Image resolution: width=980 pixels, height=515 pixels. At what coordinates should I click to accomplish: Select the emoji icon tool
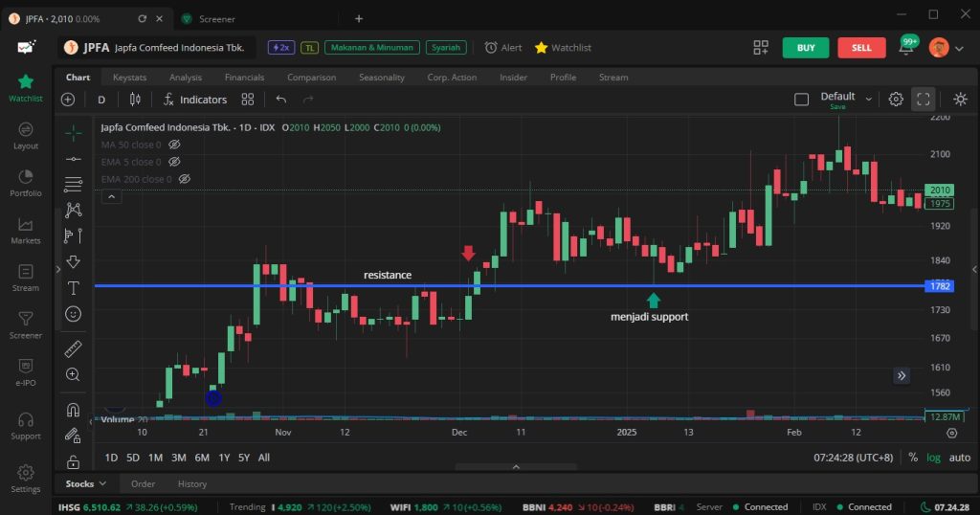(x=73, y=314)
